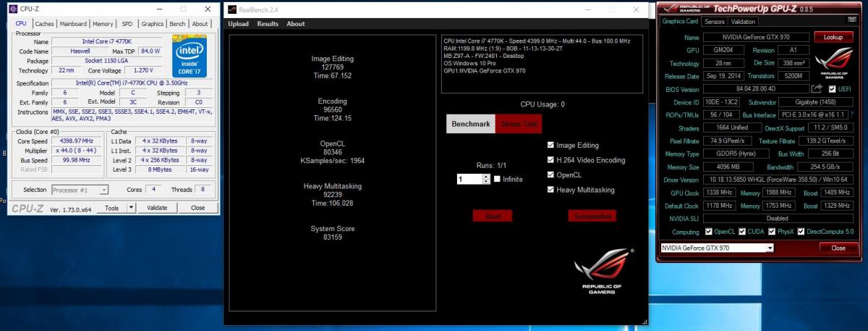Click the bus interface question mark in GPU-Z
The image size is (868, 331).
(851, 115)
